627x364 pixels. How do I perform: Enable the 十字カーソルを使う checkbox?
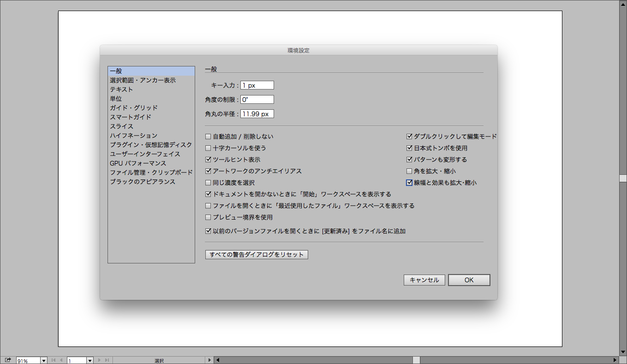pyautogui.click(x=208, y=148)
